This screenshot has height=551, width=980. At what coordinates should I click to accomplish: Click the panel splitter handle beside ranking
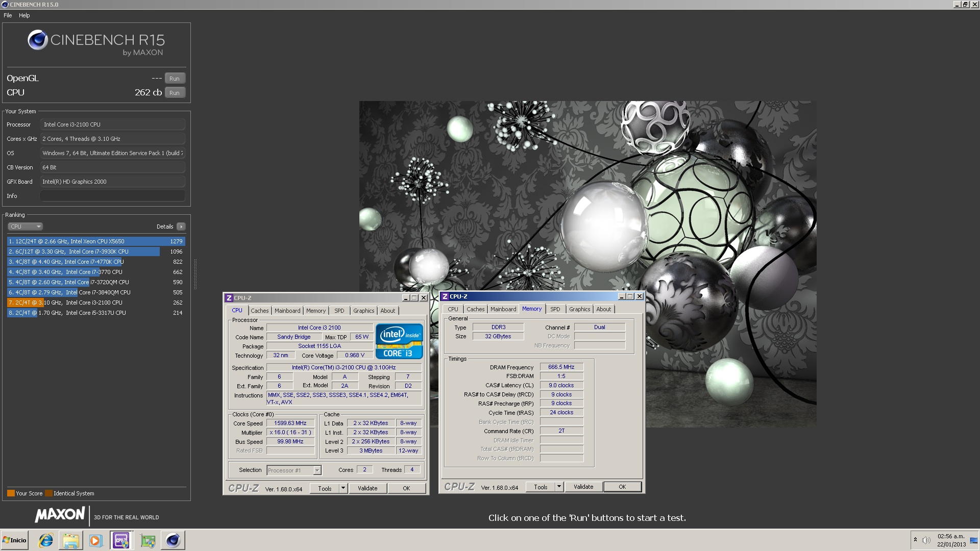(x=195, y=273)
